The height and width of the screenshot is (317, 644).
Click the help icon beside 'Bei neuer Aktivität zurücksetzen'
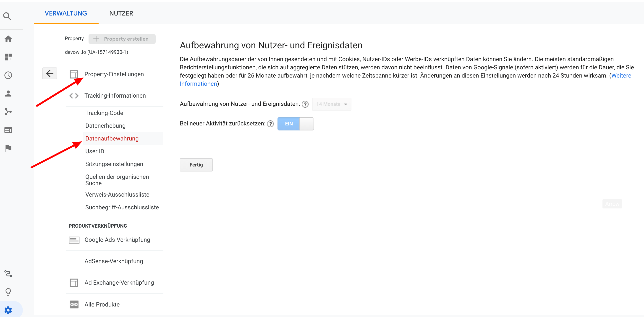(x=270, y=124)
